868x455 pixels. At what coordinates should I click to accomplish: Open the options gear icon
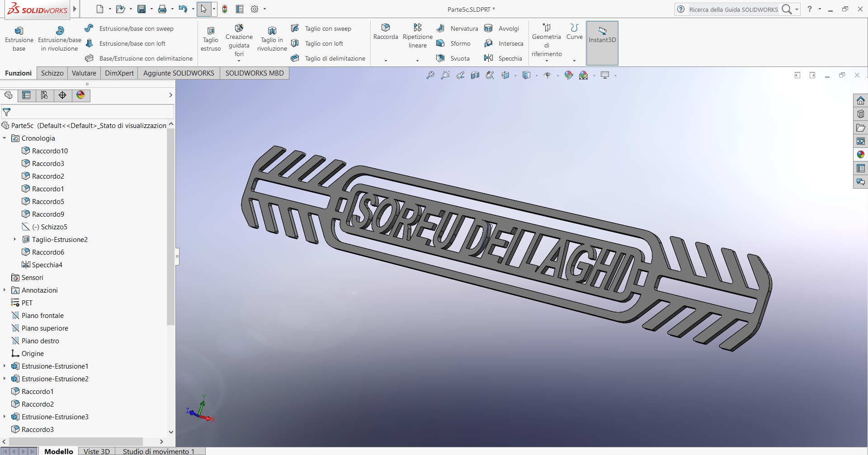[255, 9]
